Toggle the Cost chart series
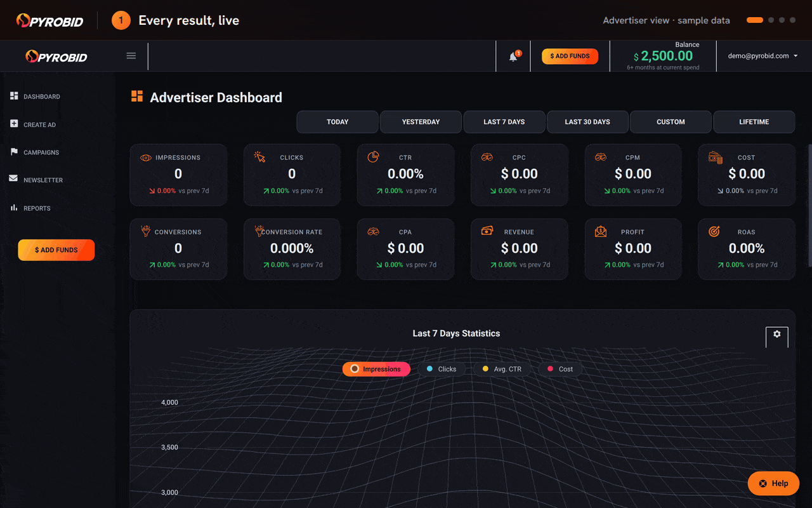This screenshot has height=508, width=812. 560,369
